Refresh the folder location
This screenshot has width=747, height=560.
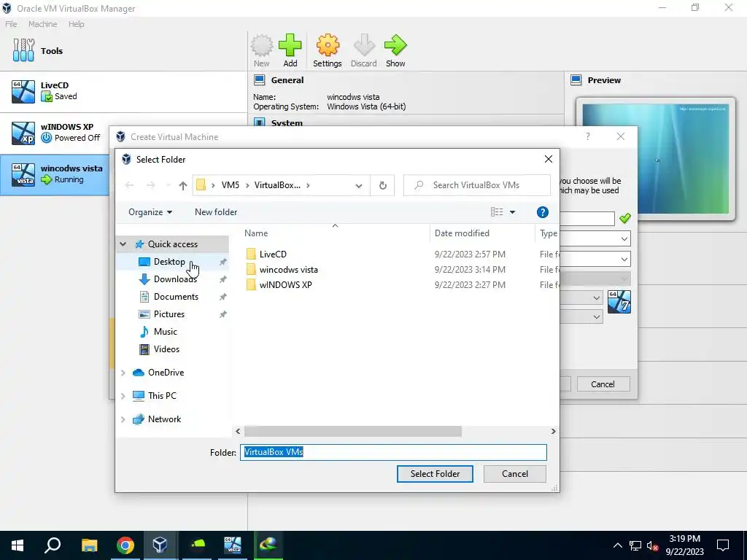point(382,185)
